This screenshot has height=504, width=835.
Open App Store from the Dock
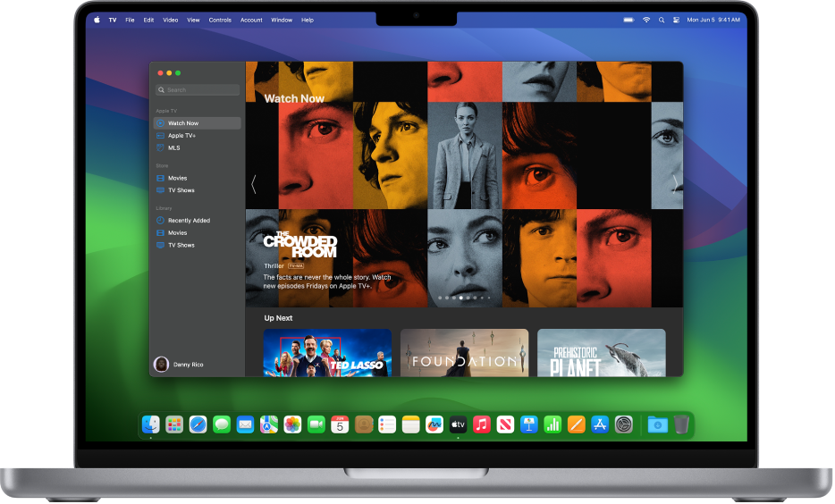coord(600,424)
